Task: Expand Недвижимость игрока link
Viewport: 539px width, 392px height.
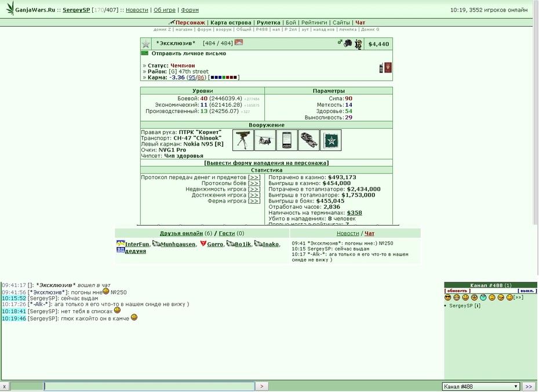Action: tap(254, 189)
